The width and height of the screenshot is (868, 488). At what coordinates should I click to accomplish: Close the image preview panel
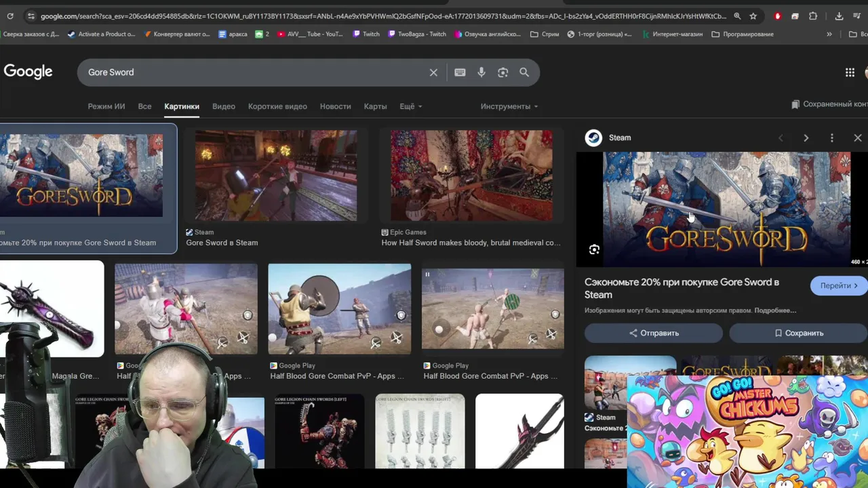click(858, 138)
